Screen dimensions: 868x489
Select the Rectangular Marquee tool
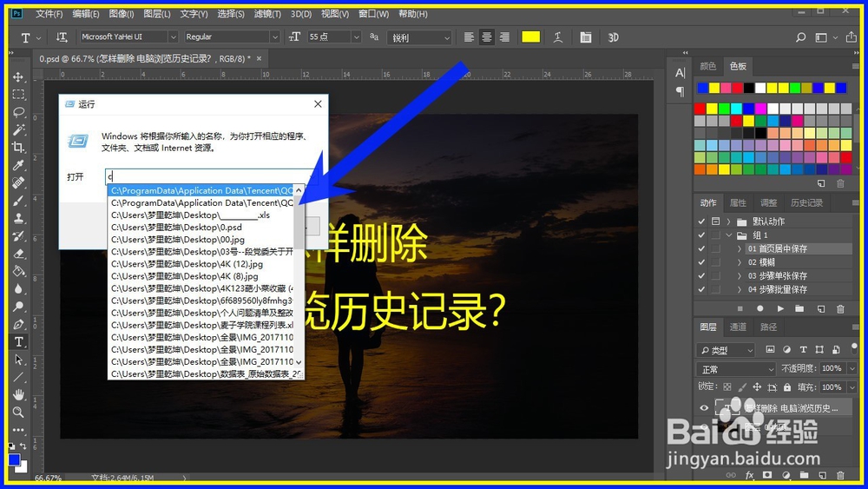click(18, 94)
